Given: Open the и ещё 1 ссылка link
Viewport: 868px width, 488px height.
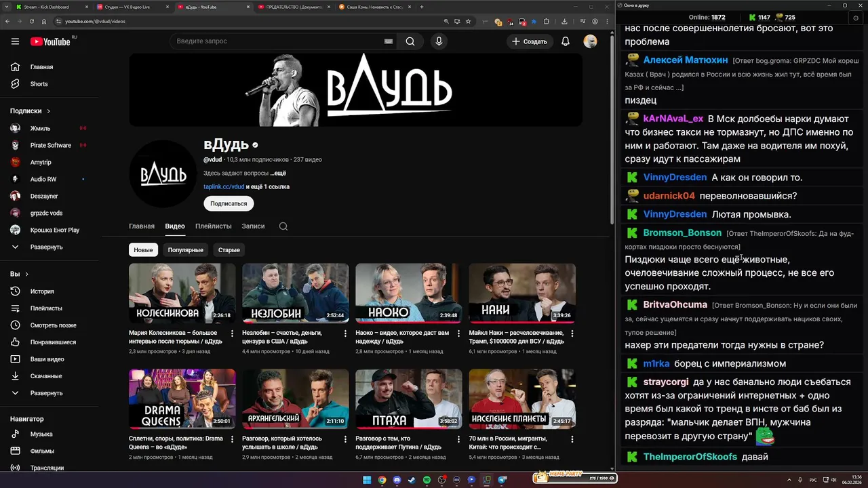Looking at the screenshot, I should pyautogui.click(x=268, y=186).
